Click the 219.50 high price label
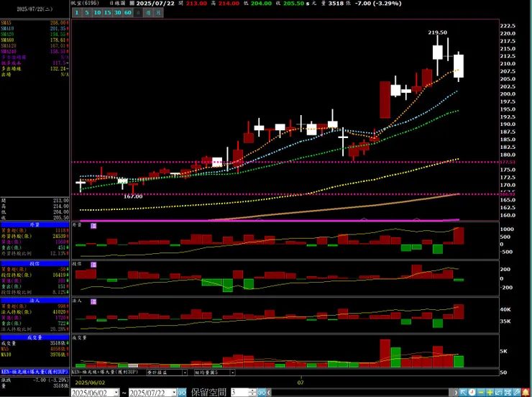This screenshot has width=532, height=397. coord(437,32)
